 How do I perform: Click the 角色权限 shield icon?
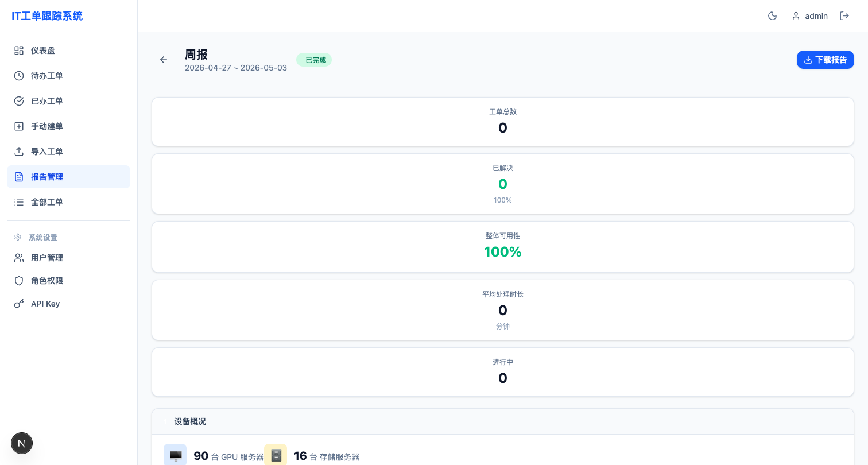[19, 281]
